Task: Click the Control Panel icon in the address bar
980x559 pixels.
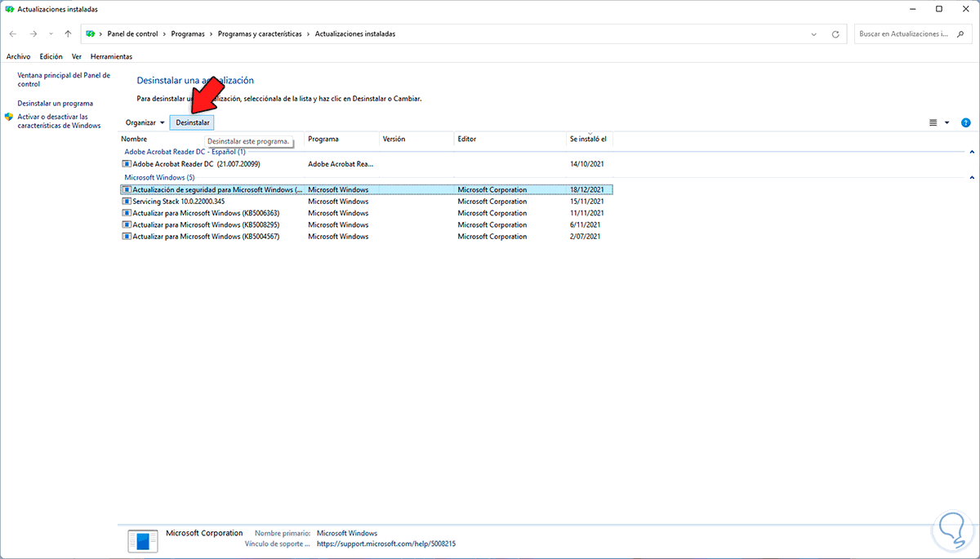Action: coord(91,34)
